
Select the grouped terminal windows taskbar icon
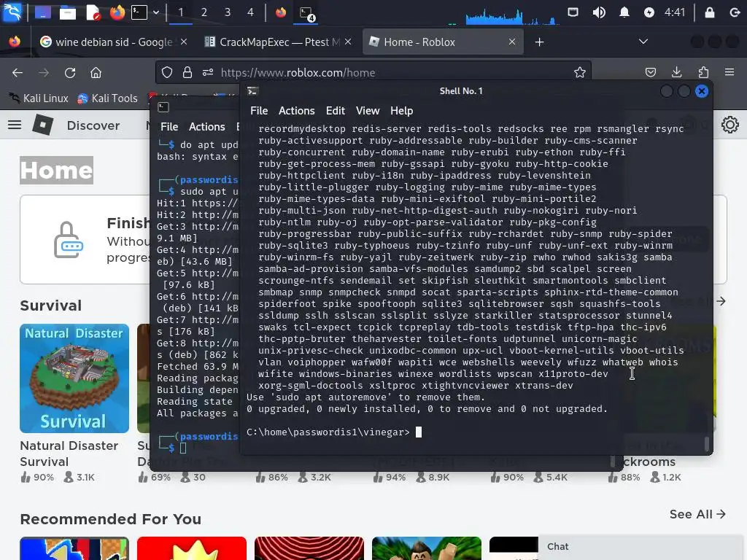[306, 13]
